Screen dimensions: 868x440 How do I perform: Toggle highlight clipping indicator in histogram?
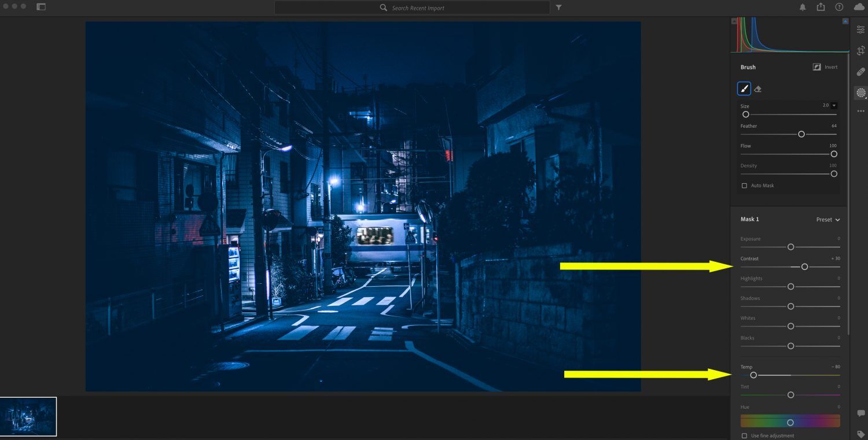click(845, 21)
